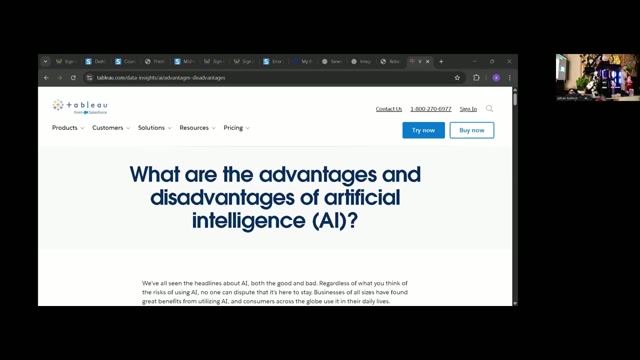Click the presenter webcam thumbnail
640x360 pixels.
[598, 77]
